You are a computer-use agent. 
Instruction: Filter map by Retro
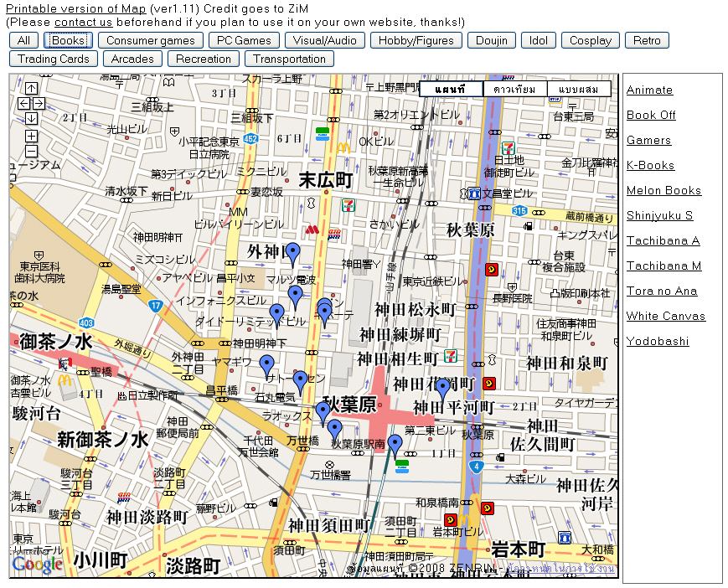click(647, 40)
